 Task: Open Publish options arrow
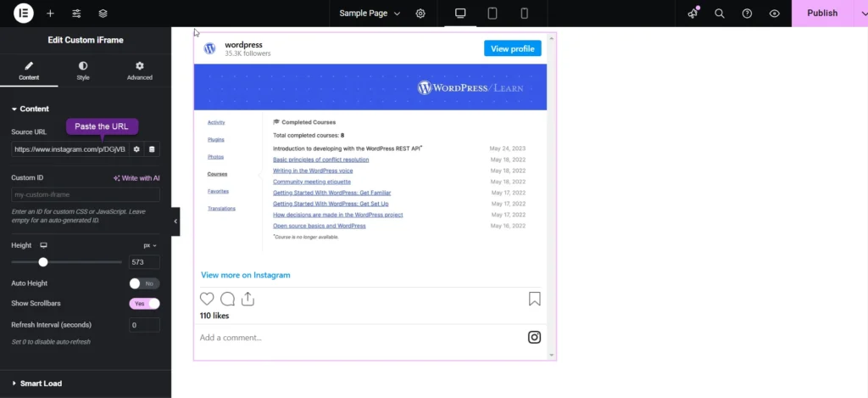pos(864,14)
